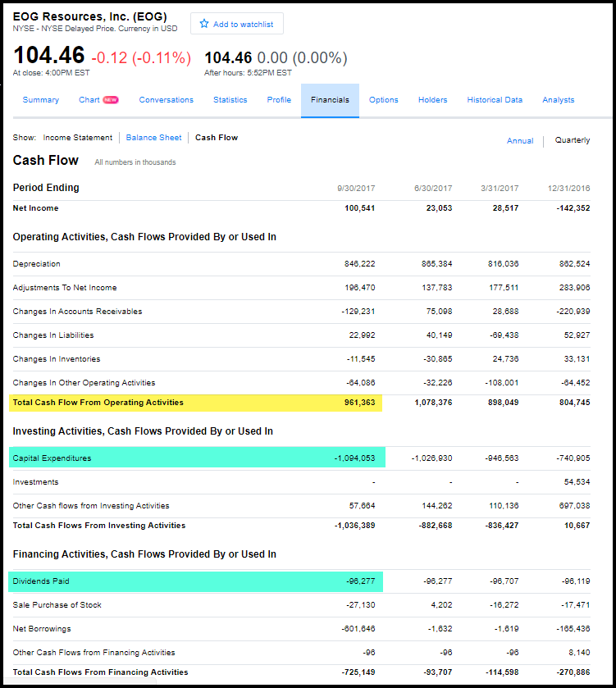Screen dimensions: 616x688
Task: Click the 3/31/2017 period column header
Action: click(500, 189)
